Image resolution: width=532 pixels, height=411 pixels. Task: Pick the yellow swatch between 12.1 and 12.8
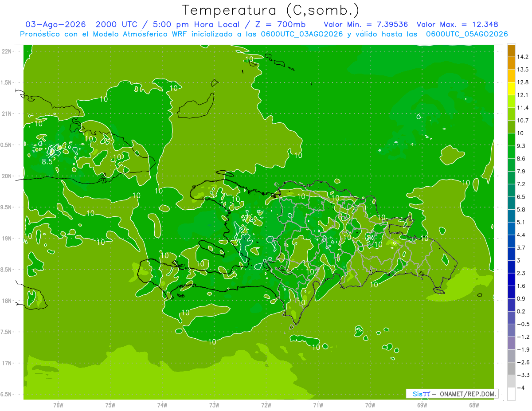click(511, 89)
